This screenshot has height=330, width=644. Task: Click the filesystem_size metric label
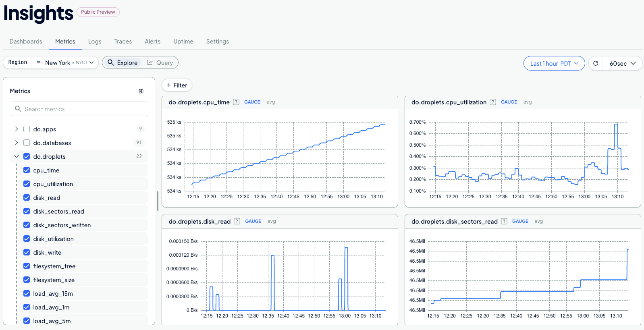pyautogui.click(x=54, y=280)
